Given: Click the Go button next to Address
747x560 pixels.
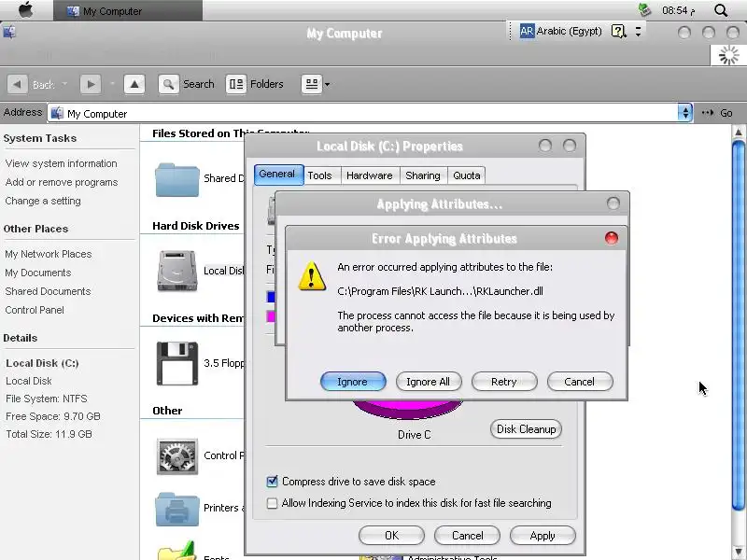Looking at the screenshot, I should (717, 113).
